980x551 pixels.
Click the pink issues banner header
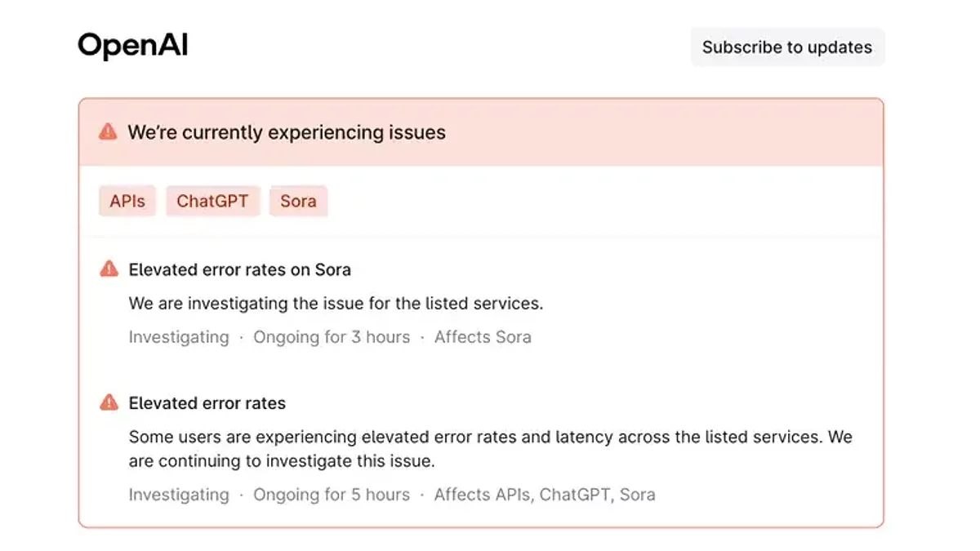pos(653,132)
